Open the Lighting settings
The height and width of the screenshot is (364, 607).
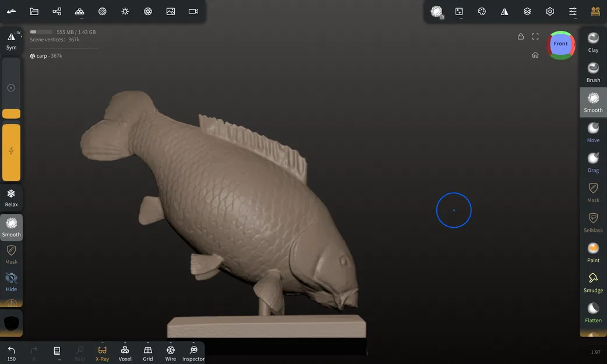125,11
